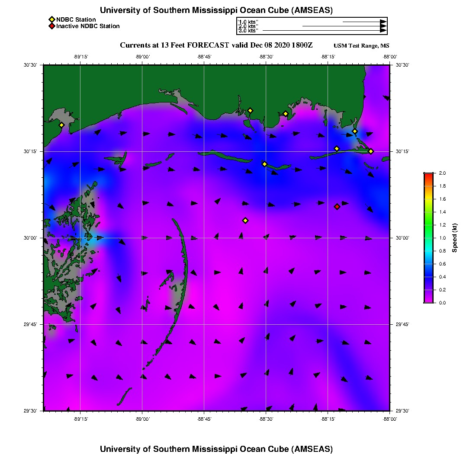Click the yellow station directly north of the red marker
Screen dimensions: 476x454
pos(337,149)
